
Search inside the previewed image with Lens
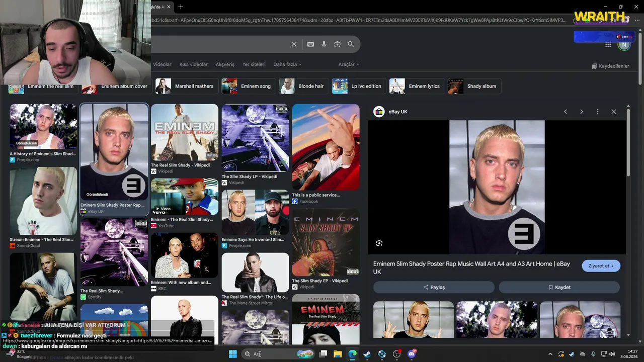coord(379,243)
